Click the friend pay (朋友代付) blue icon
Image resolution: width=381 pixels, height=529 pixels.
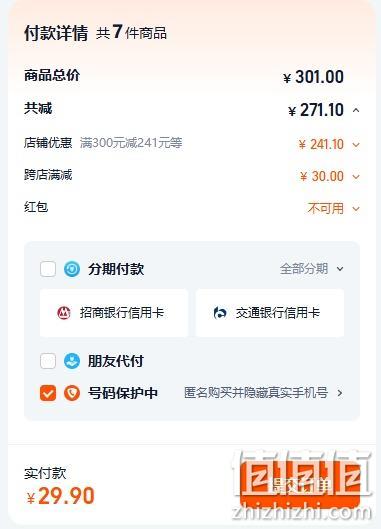[x=72, y=361]
